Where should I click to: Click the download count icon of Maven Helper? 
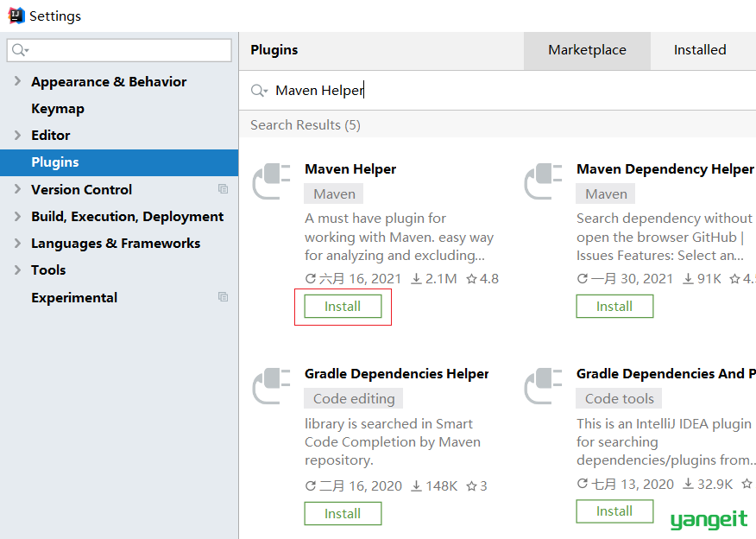pyautogui.click(x=416, y=279)
